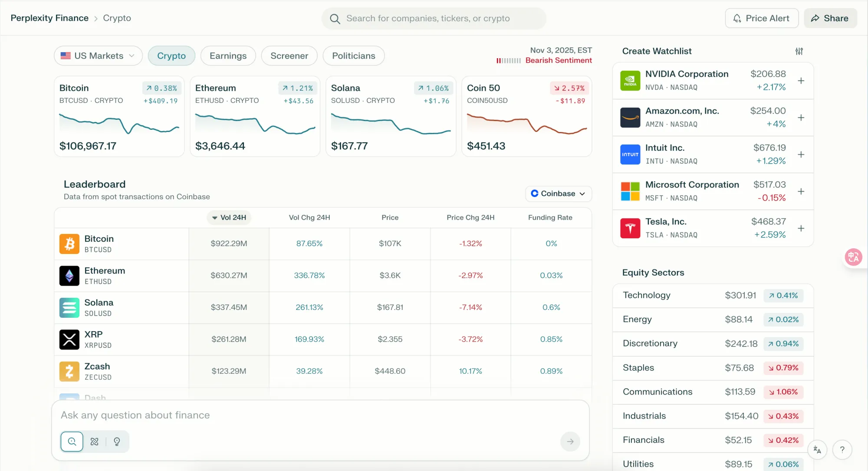Click the Price Alert button

pyautogui.click(x=762, y=18)
